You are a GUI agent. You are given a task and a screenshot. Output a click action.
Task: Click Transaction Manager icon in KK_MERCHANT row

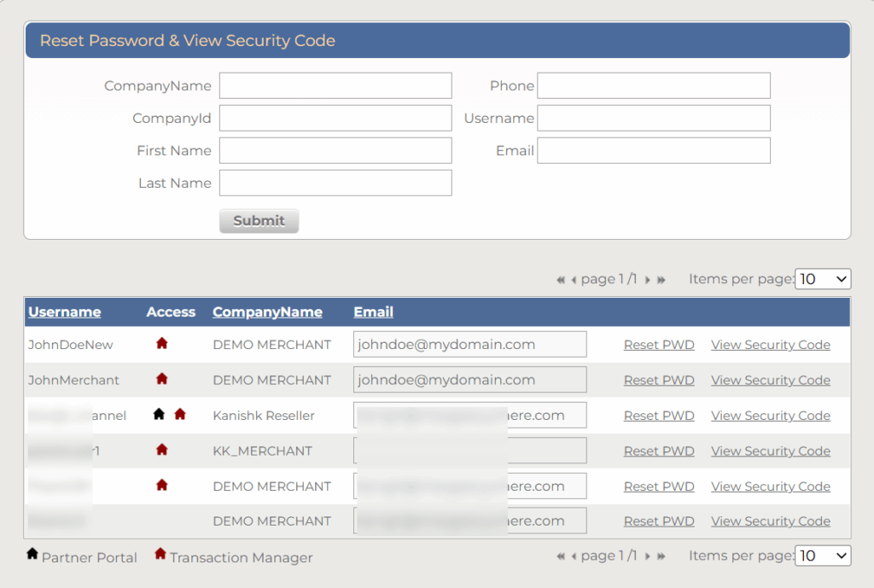162,450
